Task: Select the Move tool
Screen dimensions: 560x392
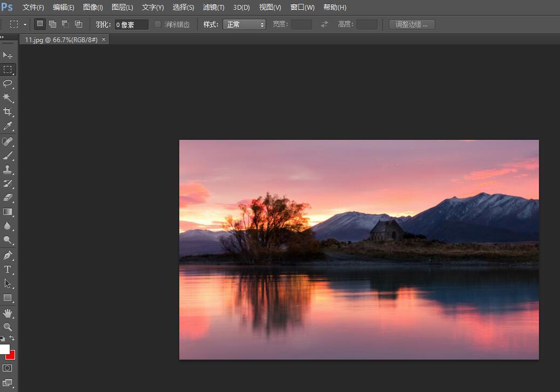Action: click(8, 55)
